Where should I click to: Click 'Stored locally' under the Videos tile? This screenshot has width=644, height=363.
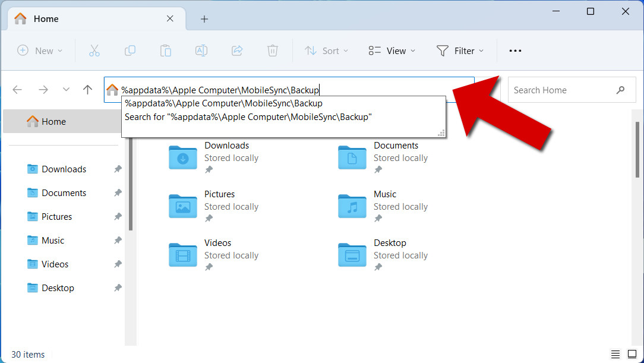pyautogui.click(x=231, y=255)
